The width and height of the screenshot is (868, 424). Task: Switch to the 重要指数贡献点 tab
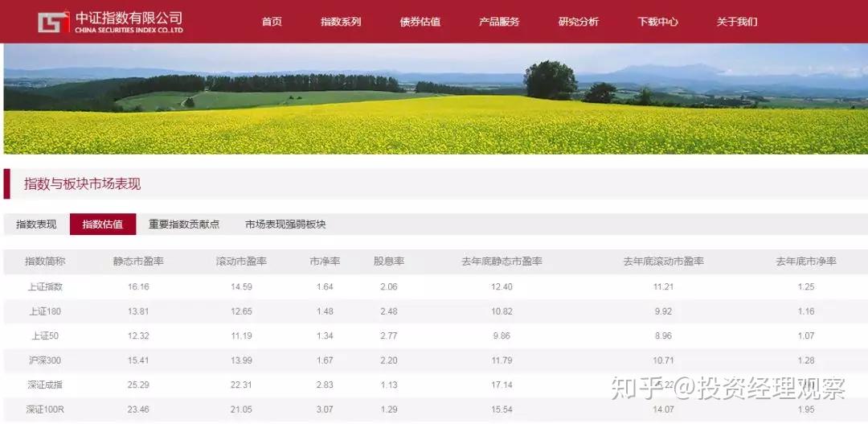[184, 224]
